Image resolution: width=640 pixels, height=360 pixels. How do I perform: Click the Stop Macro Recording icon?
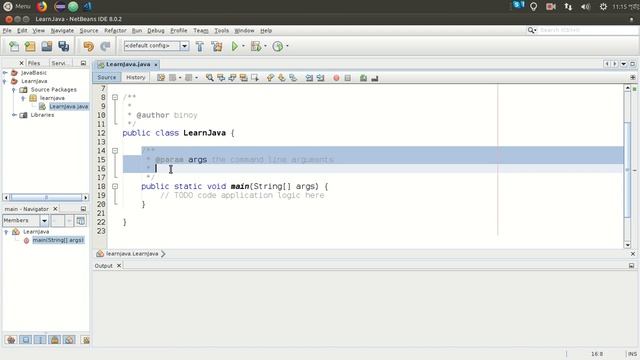347,78
